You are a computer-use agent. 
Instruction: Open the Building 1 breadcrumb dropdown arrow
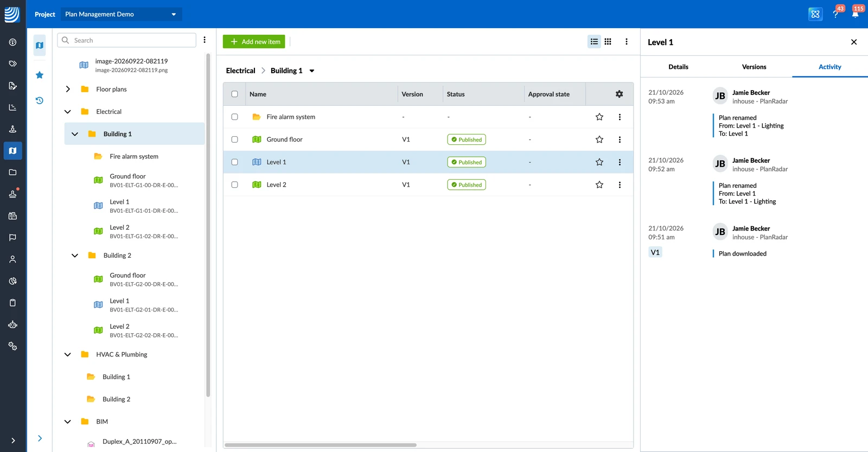click(x=312, y=71)
